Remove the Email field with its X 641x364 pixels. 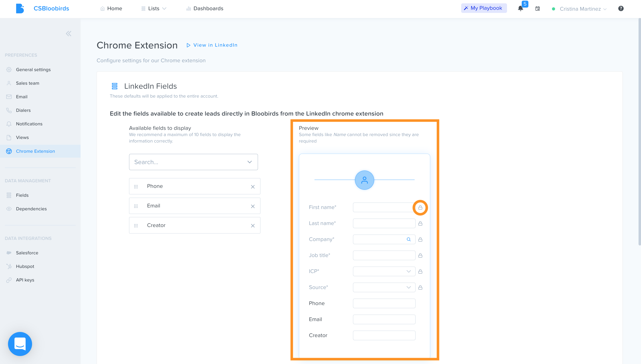[x=253, y=206]
